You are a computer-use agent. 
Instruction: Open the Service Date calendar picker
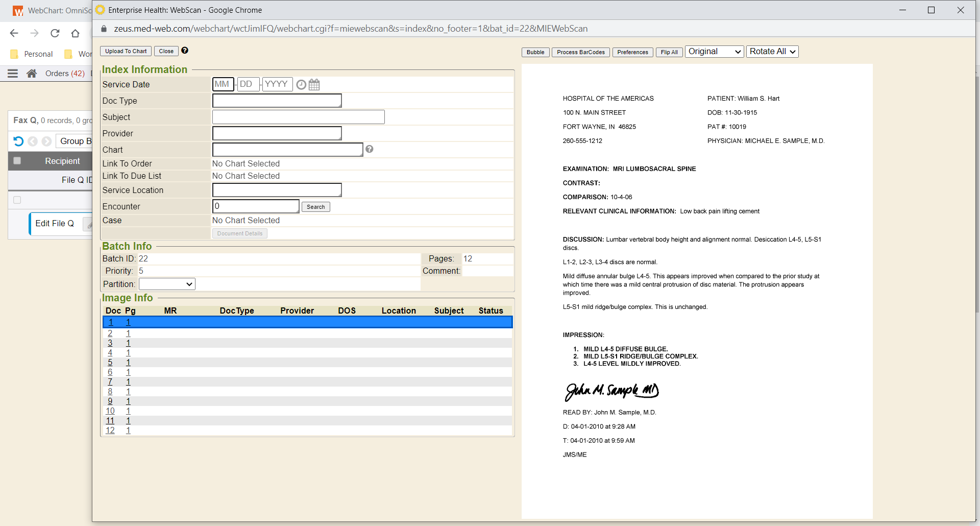(x=314, y=85)
